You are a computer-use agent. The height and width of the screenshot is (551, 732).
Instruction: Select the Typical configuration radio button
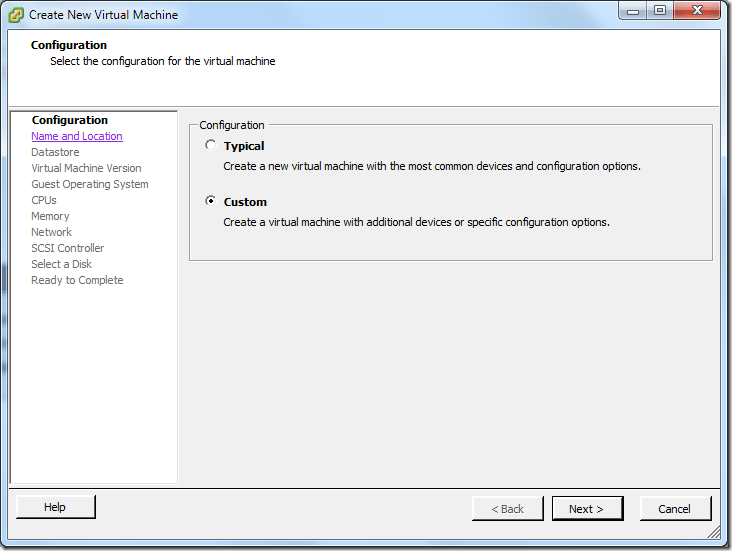[x=211, y=145]
